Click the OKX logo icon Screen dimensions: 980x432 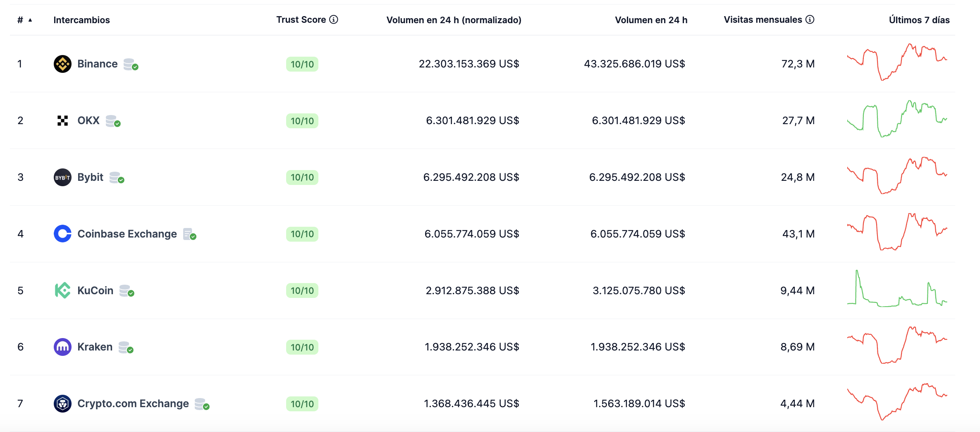click(x=62, y=120)
